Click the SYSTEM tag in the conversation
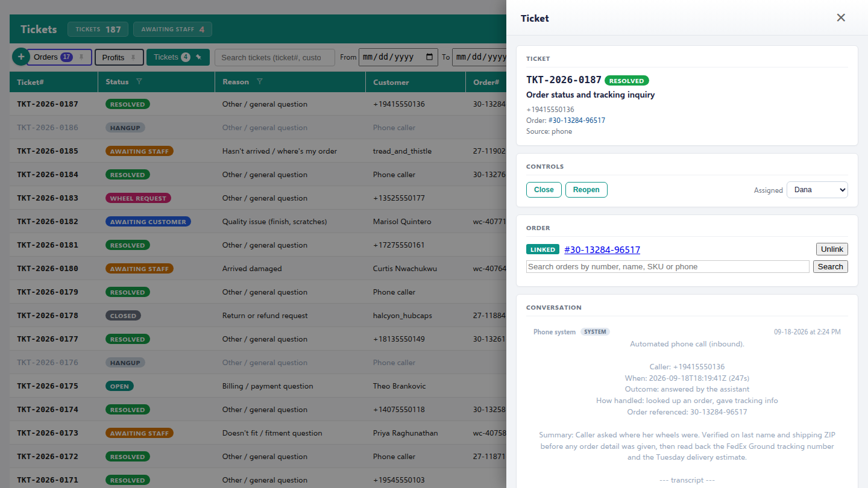868x488 pixels. 595,332
